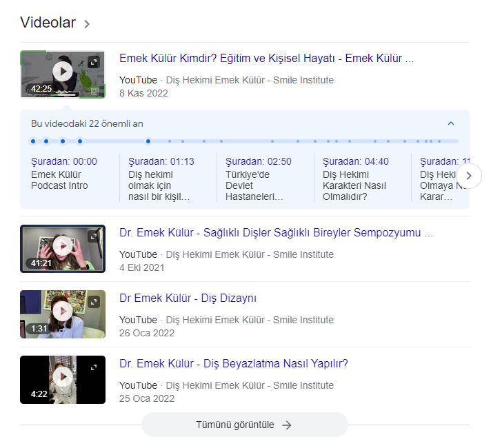Jump to key moment Şuradan: 02:50
Screen dimensions: 491x448
(259, 161)
